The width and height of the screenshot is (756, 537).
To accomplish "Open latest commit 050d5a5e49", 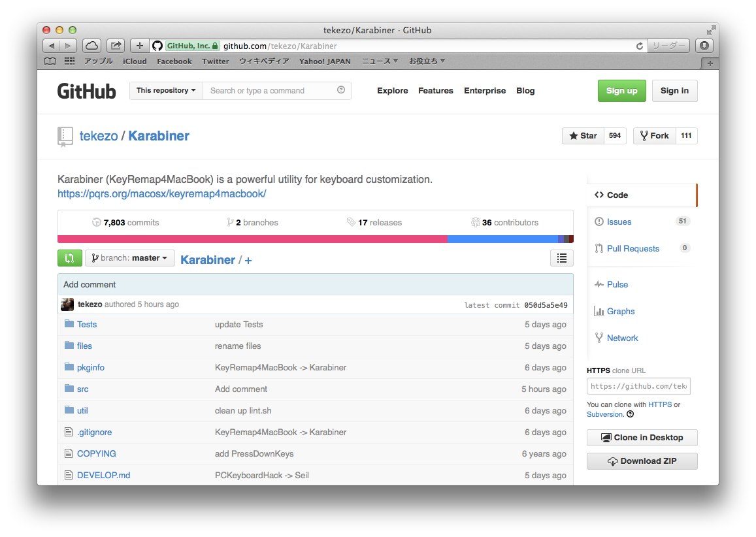I will point(546,305).
